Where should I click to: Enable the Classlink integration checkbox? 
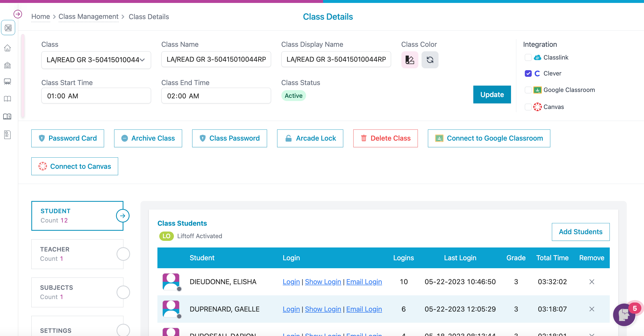pyautogui.click(x=528, y=57)
